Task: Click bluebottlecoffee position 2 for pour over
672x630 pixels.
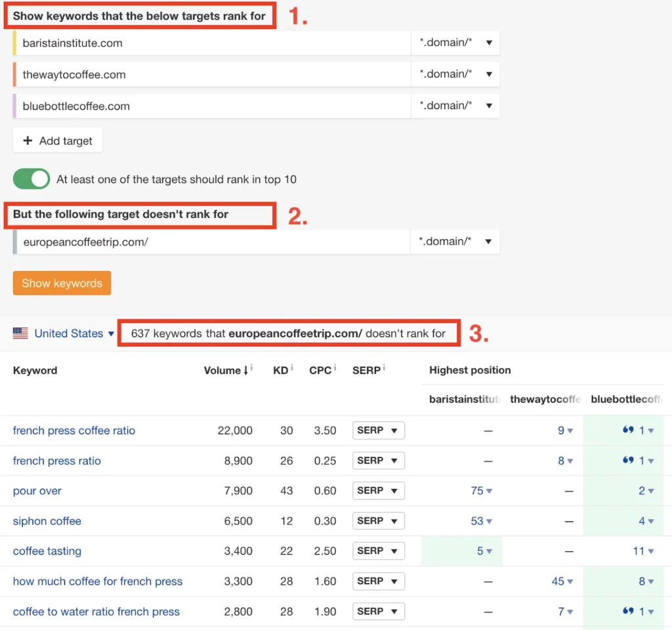Action: click(646, 491)
